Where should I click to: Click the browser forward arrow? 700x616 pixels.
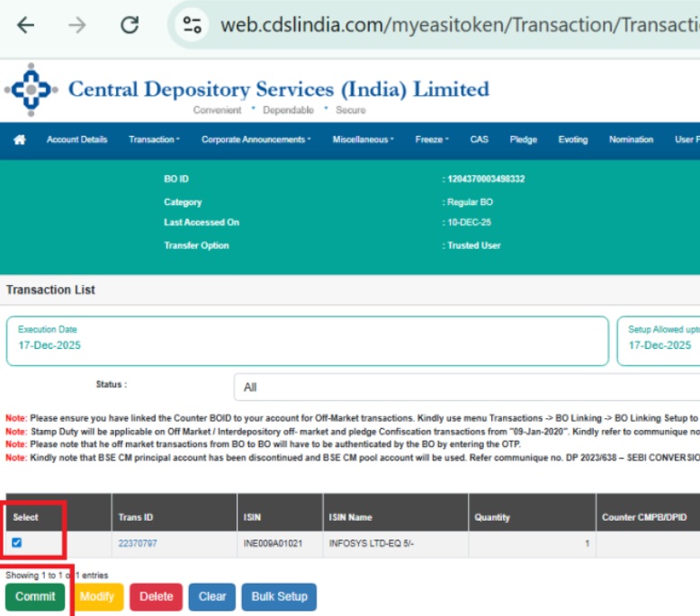click(x=77, y=25)
